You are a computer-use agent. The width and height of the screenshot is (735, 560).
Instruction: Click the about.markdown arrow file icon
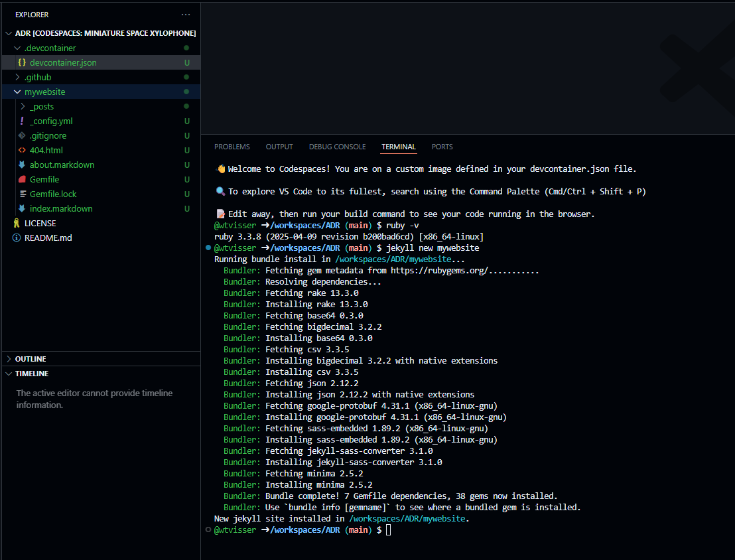click(22, 165)
